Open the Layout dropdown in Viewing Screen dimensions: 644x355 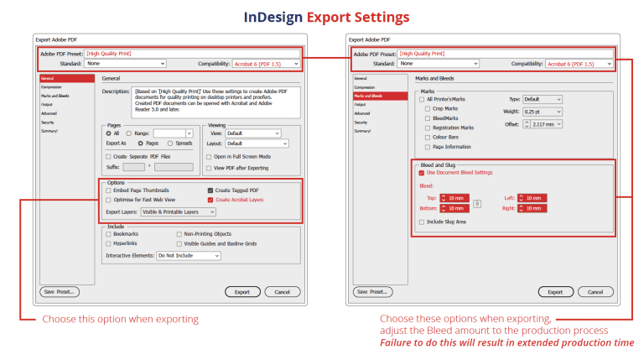(x=257, y=144)
